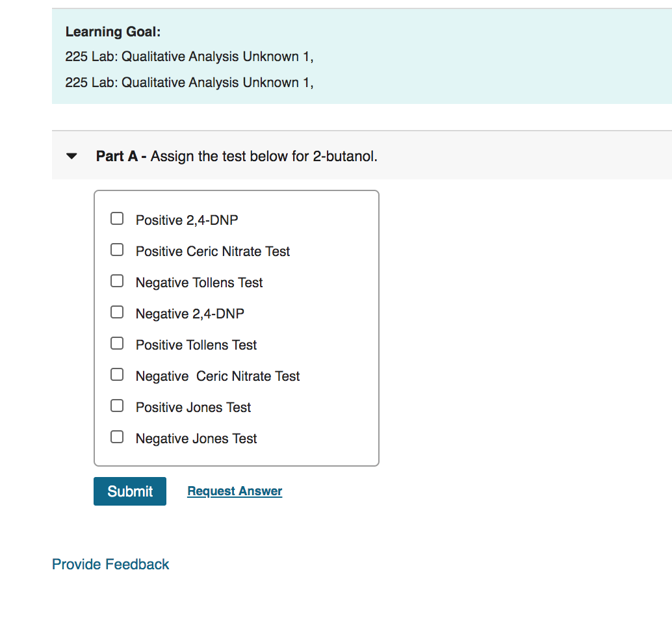The height and width of the screenshot is (620, 672).
Task: Click the Provide Feedback link
Action: 110,564
